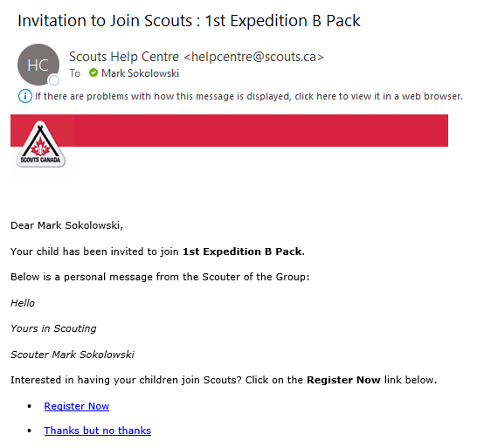Click the italic Hello message line
Screen dimensions: 498x448
(x=23, y=303)
